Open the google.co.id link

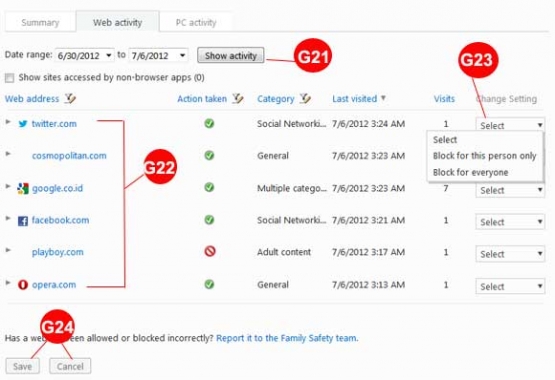coord(57,188)
